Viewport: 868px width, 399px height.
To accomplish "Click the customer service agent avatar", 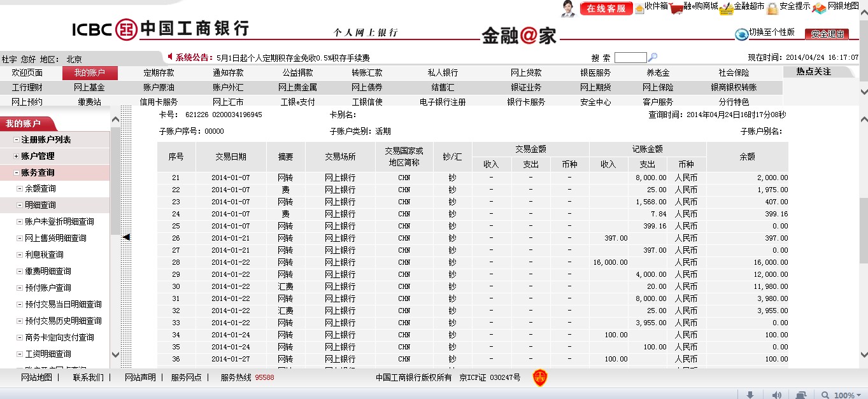I will pos(569,8).
